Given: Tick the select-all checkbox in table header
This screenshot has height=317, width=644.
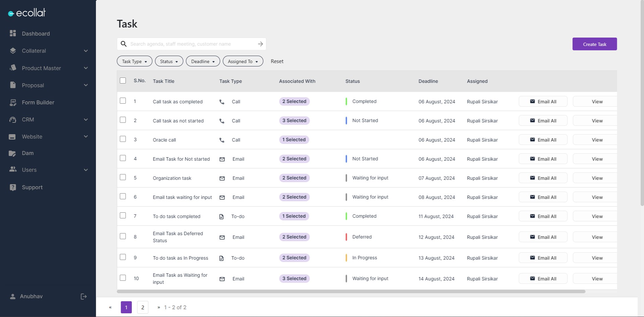Looking at the screenshot, I should coord(123,81).
